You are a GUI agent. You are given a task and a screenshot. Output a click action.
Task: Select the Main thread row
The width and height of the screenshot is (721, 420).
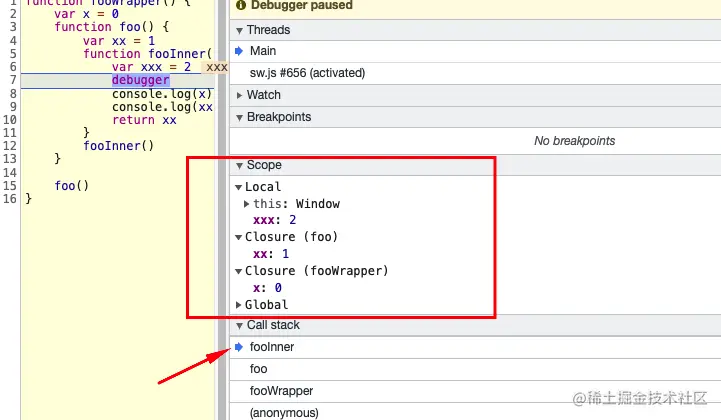point(475,51)
